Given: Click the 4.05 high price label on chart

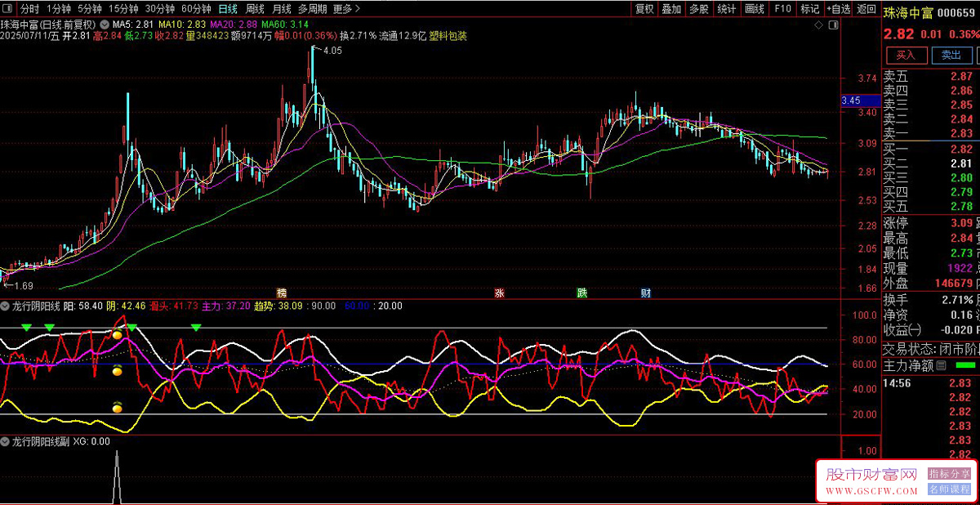Looking at the screenshot, I should pyautogui.click(x=332, y=51).
